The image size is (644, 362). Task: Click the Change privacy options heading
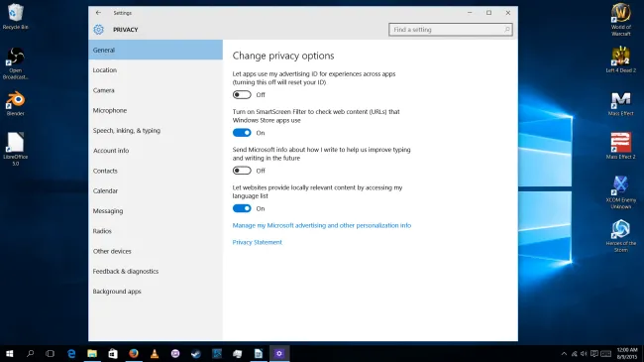click(x=283, y=56)
